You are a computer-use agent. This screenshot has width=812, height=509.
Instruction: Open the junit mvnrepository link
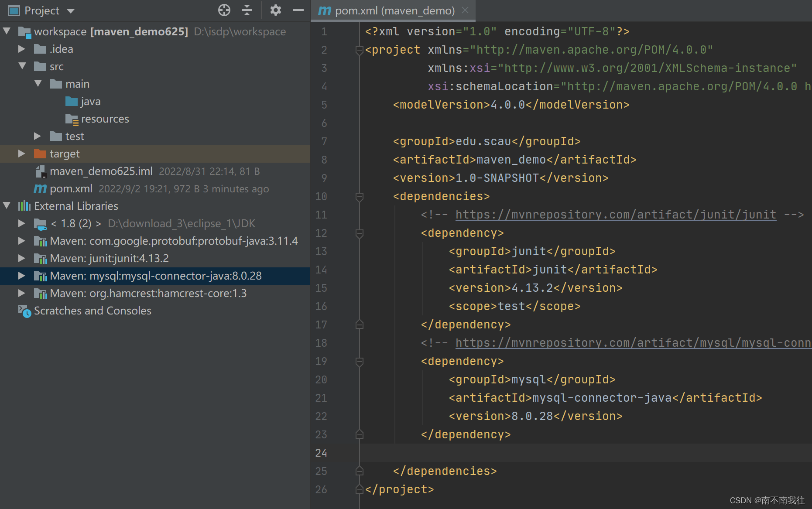coord(615,214)
